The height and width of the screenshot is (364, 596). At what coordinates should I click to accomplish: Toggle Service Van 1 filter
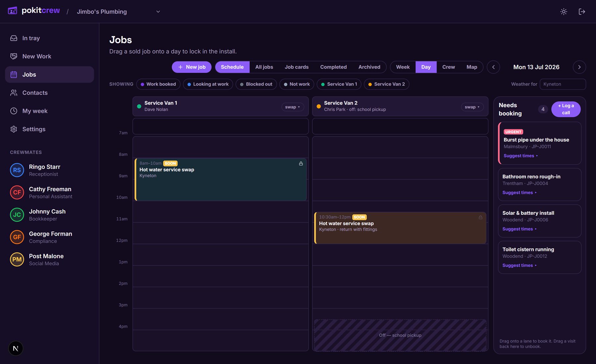tap(339, 84)
